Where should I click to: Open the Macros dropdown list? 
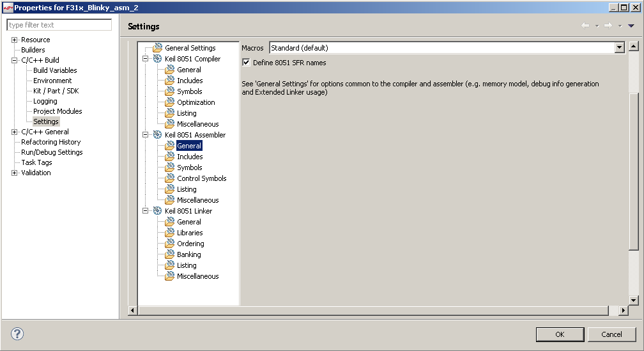click(618, 48)
